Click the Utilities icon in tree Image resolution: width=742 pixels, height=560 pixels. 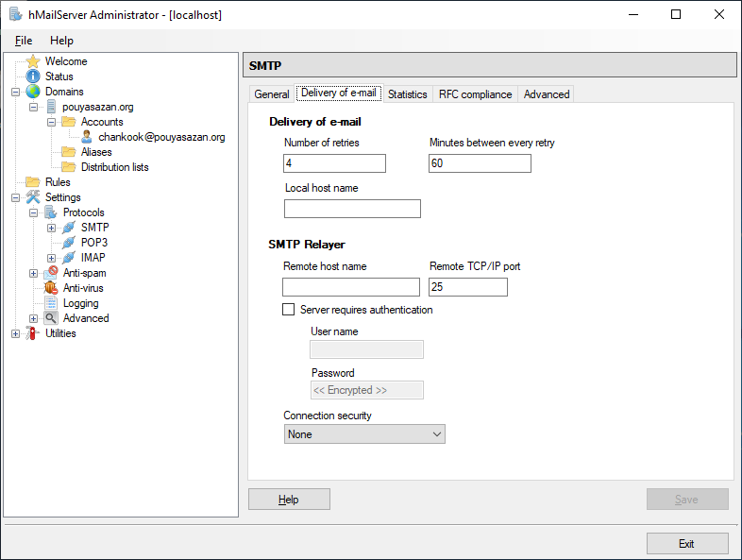(33, 333)
